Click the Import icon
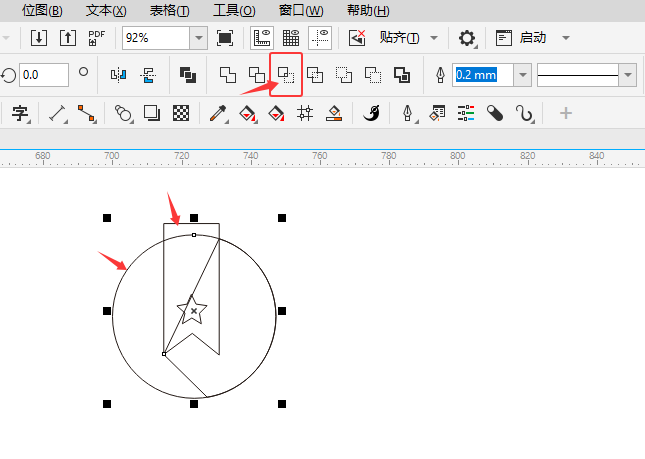Image resolution: width=645 pixels, height=459 pixels. (39, 38)
